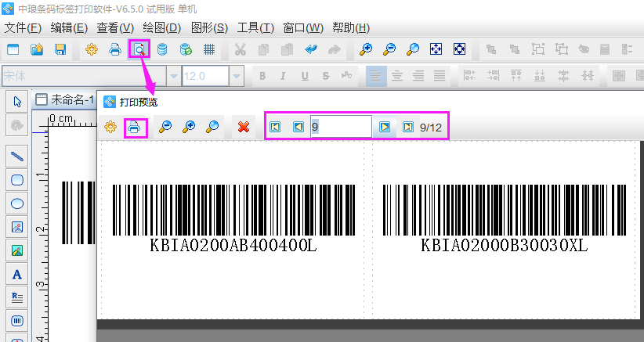Click the redo arrow icon
This screenshot has width=644, height=342.
click(x=335, y=49)
